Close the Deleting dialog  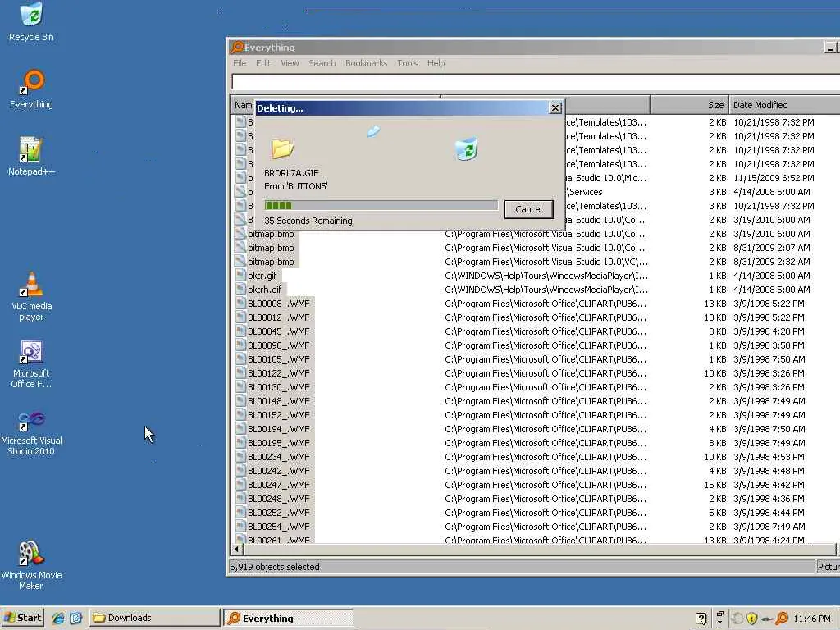pyautogui.click(x=555, y=107)
